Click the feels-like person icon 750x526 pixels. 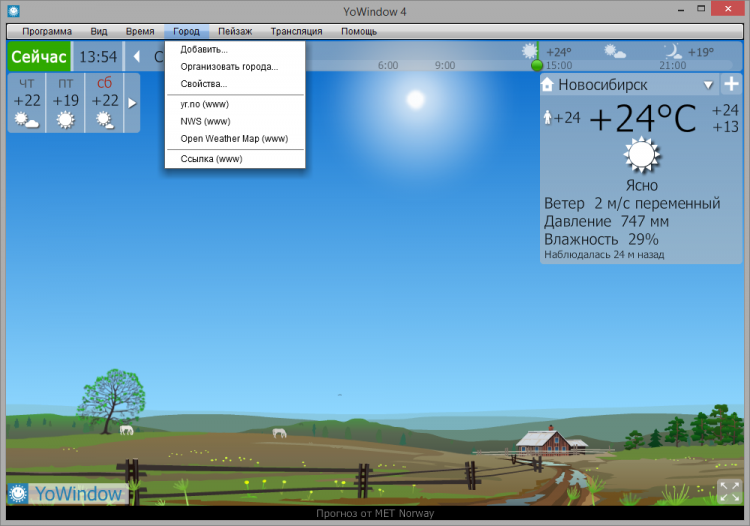click(548, 117)
